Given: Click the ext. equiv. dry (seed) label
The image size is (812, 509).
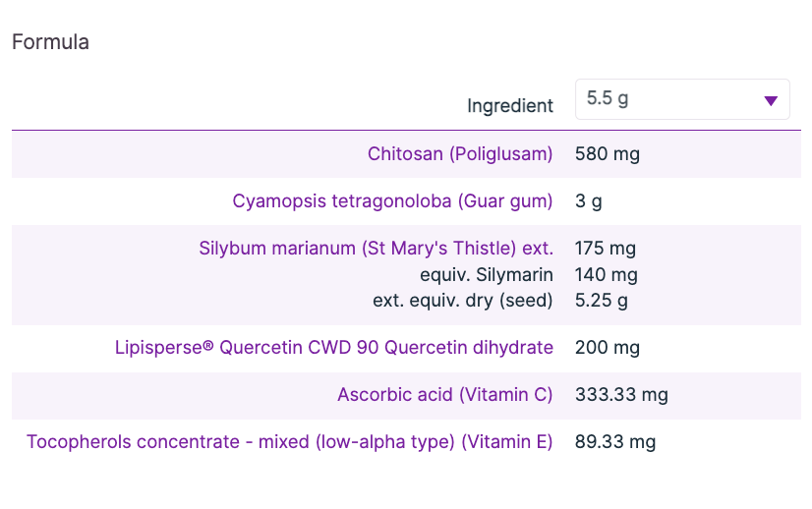Looking at the screenshot, I should coord(462,301).
